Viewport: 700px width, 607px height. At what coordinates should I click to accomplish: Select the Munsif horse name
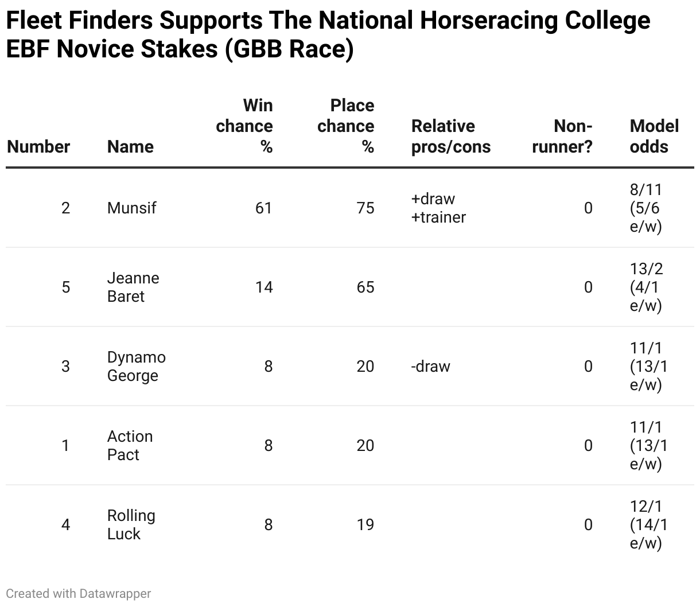(131, 208)
